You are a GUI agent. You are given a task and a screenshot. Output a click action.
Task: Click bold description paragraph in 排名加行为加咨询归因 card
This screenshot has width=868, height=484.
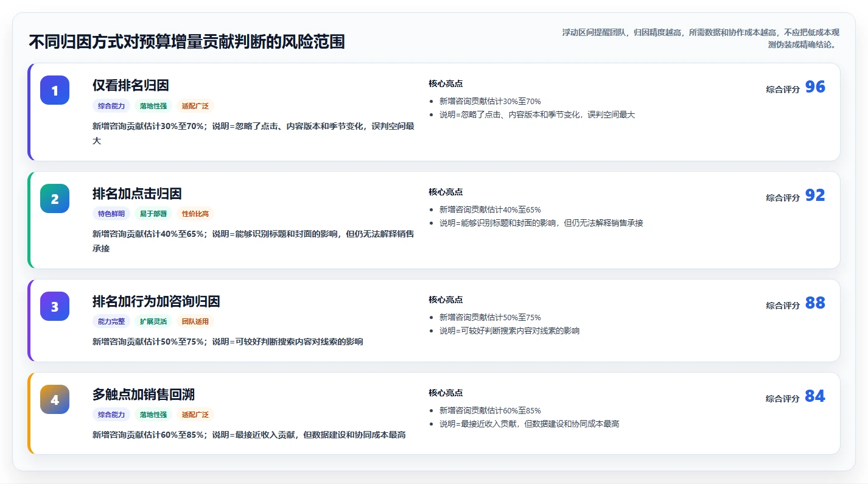point(228,342)
